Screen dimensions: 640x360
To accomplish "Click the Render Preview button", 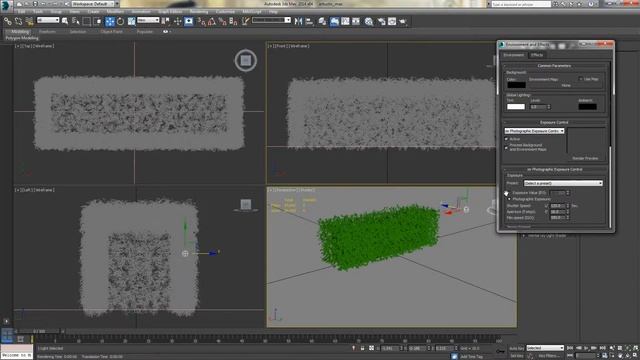I will tap(585, 158).
